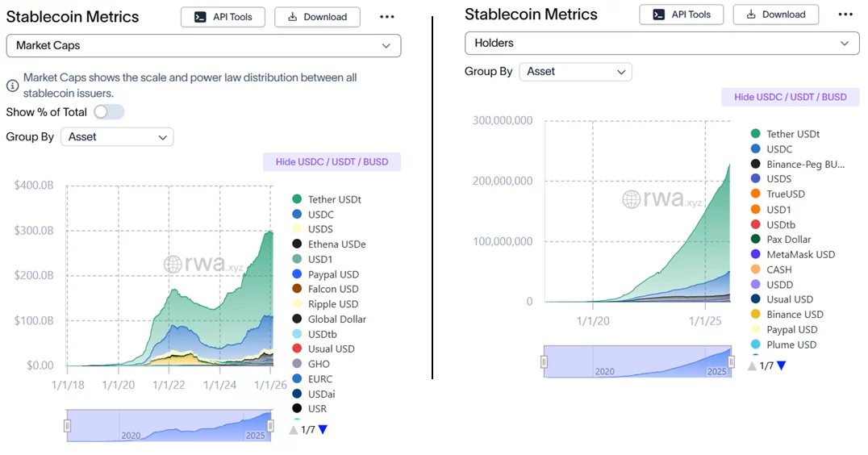Viewport: 868px width, 455px height.
Task: Expand the Group By Asset dropdown under Market Caps
Action: (118, 137)
